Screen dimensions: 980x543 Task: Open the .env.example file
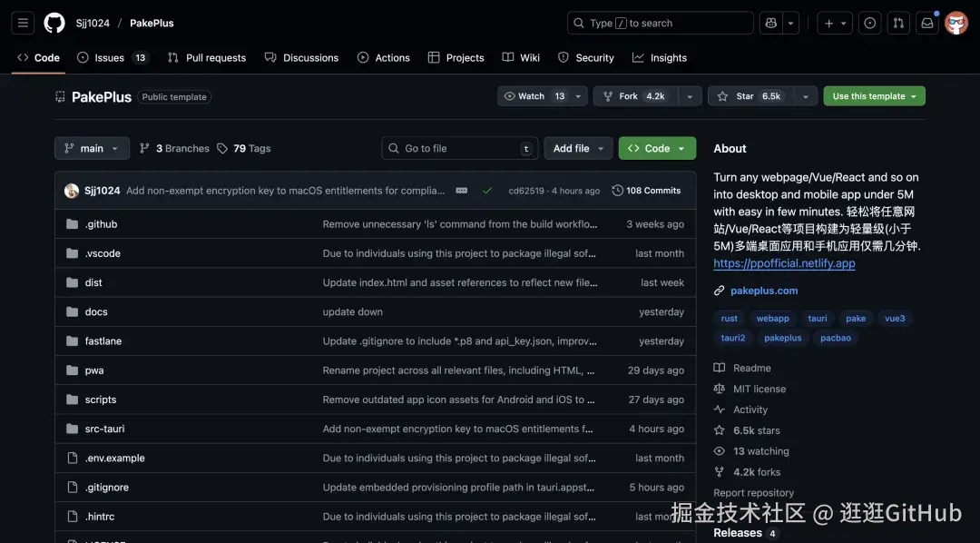click(115, 458)
